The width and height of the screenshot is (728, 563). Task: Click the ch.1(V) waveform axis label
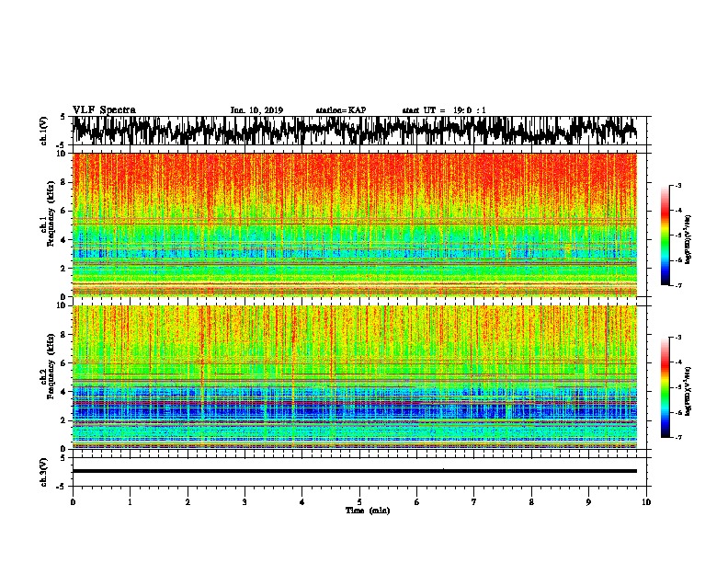44,131
